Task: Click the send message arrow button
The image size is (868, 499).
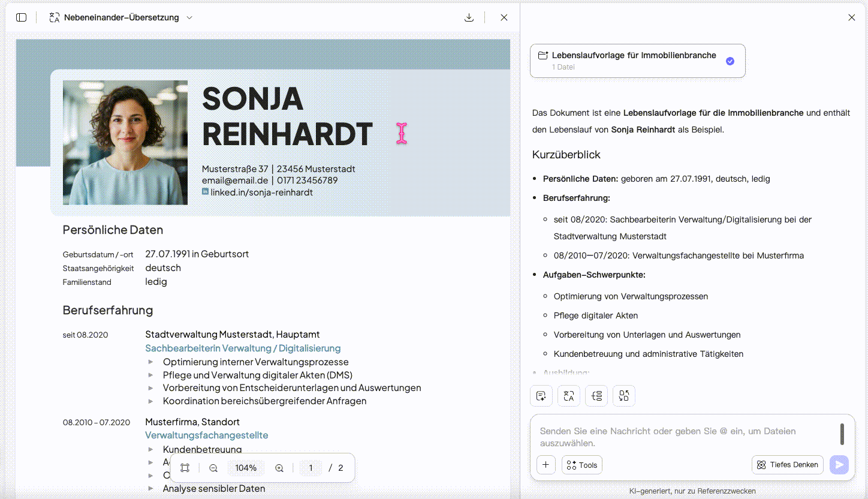Action: point(839,465)
